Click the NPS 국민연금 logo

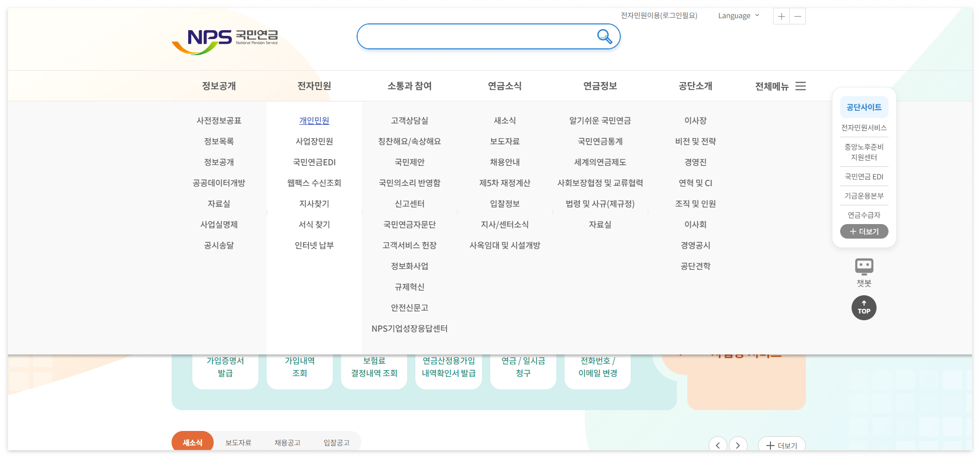click(225, 42)
